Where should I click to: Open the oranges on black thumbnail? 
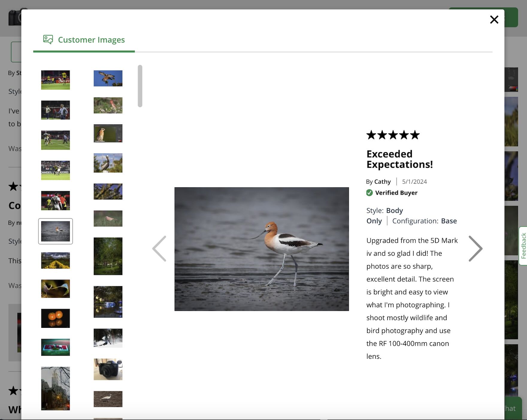[55, 318]
